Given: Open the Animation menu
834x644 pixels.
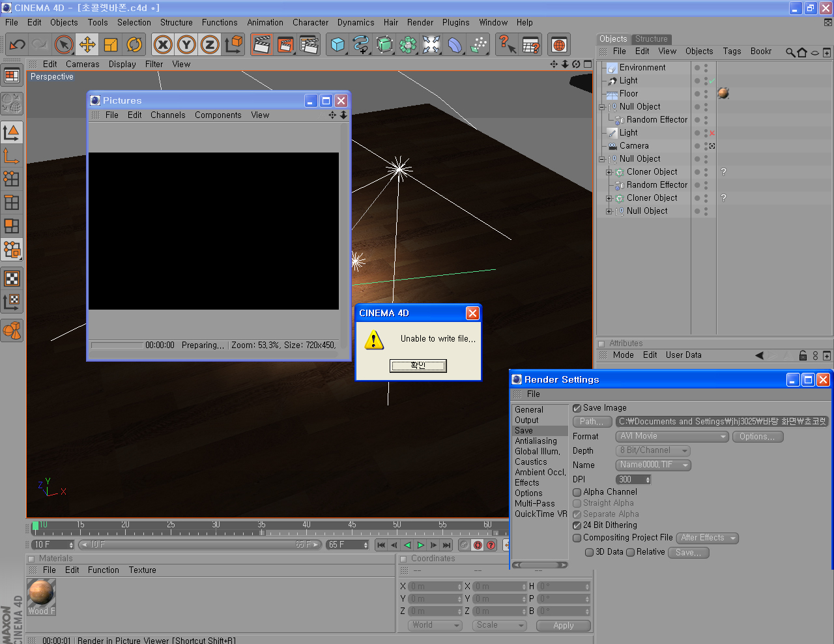Looking at the screenshot, I should coord(265,22).
